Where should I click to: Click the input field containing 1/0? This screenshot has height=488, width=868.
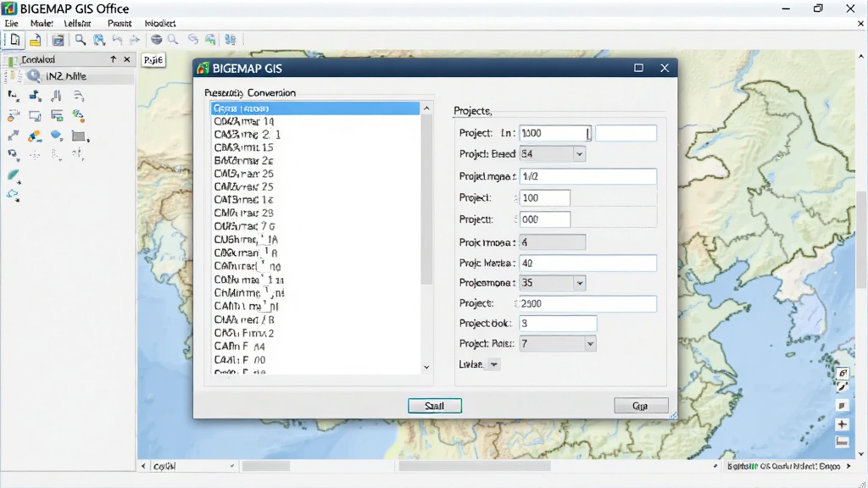[588, 176]
